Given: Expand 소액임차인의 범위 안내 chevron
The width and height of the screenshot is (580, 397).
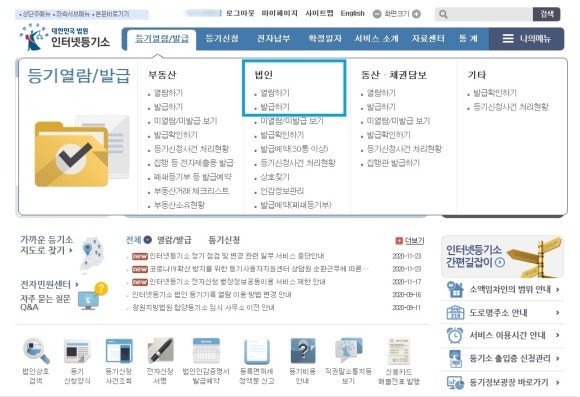Looking at the screenshot, I should [x=557, y=289].
